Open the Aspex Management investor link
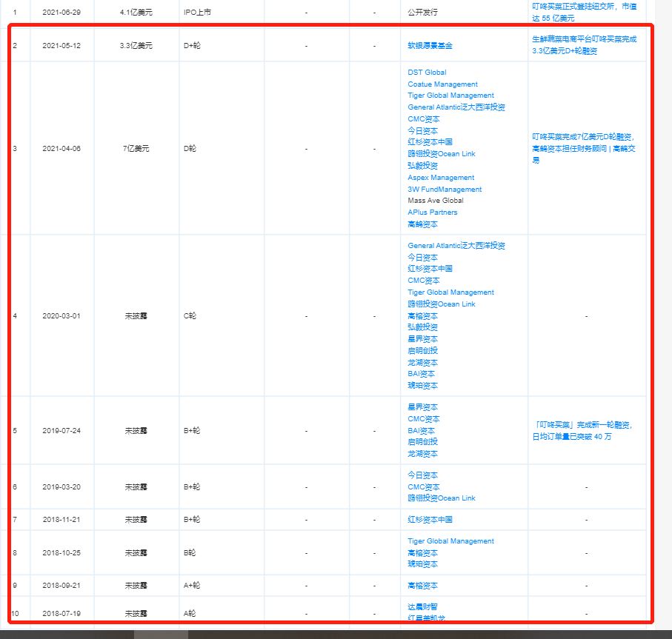This screenshot has height=639, width=672. pyautogui.click(x=441, y=177)
